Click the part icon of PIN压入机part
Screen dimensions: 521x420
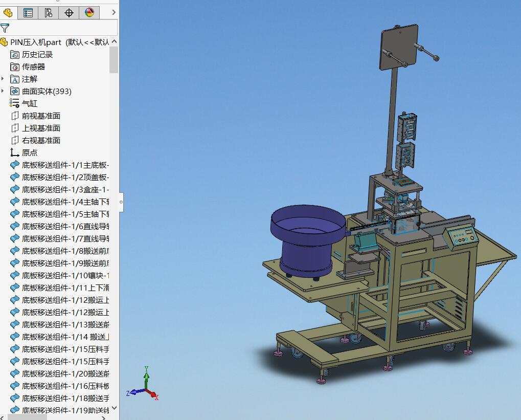[4, 42]
